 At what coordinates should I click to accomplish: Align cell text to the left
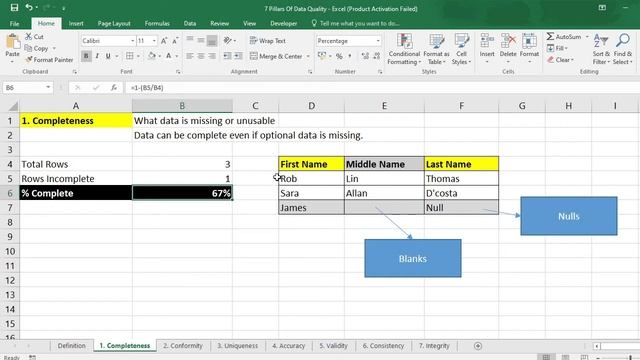(190, 56)
